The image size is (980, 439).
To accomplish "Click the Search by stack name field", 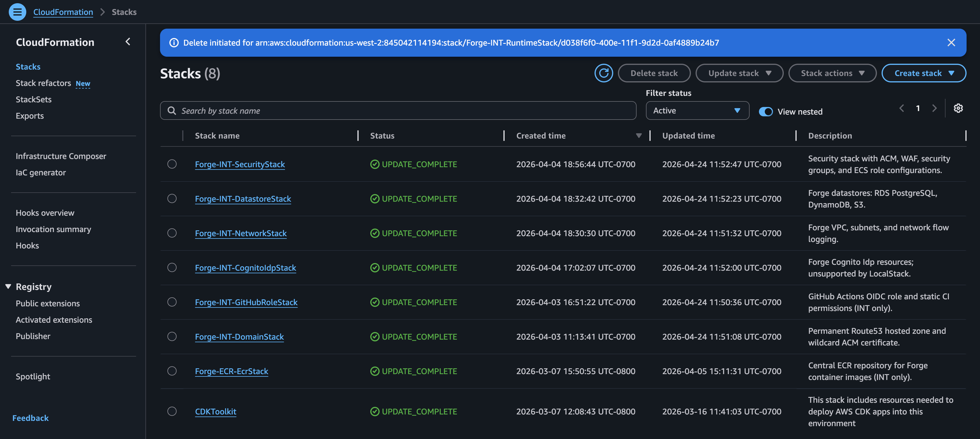I will [x=397, y=111].
